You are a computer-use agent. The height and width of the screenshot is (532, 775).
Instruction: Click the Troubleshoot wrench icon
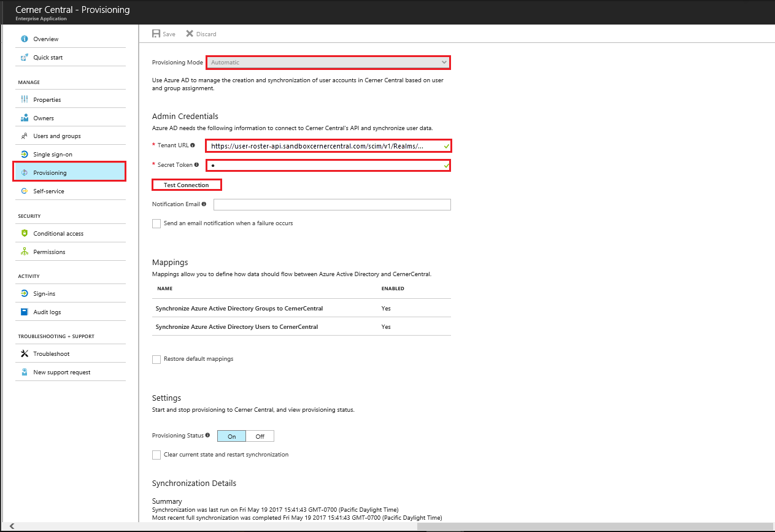click(x=25, y=353)
